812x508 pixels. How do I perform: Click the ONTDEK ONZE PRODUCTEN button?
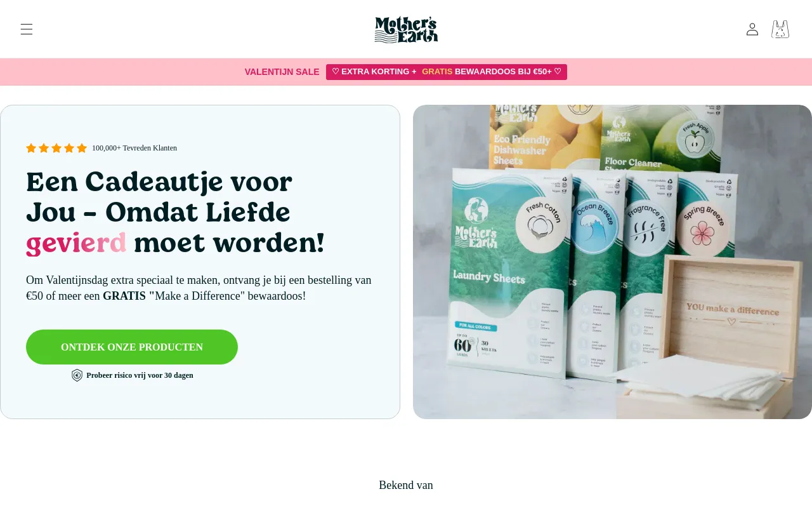coord(132,347)
